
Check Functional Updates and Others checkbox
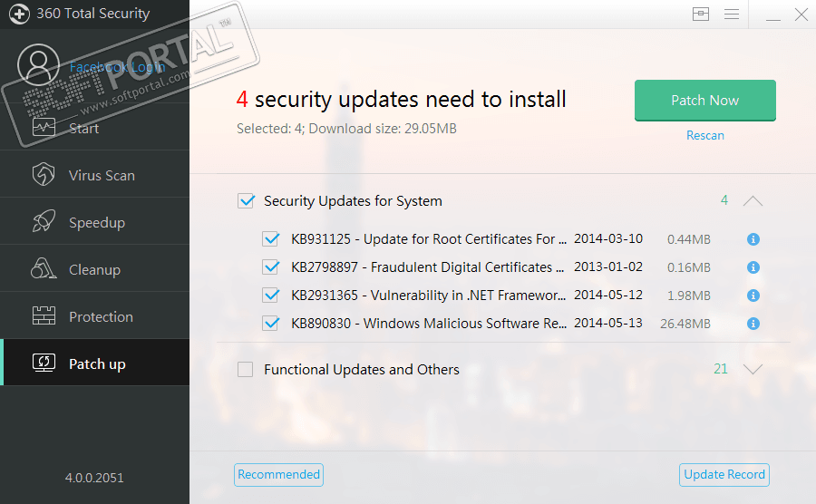click(245, 369)
